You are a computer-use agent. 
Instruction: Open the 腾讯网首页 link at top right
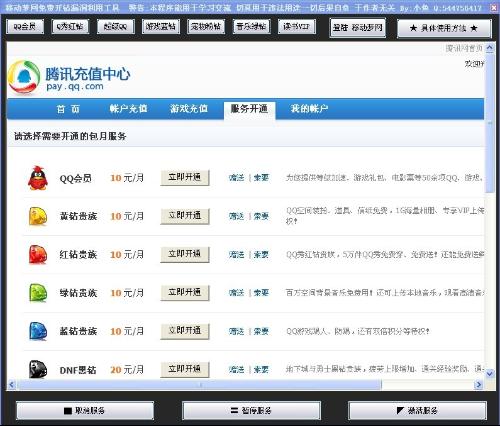(x=464, y=49)
